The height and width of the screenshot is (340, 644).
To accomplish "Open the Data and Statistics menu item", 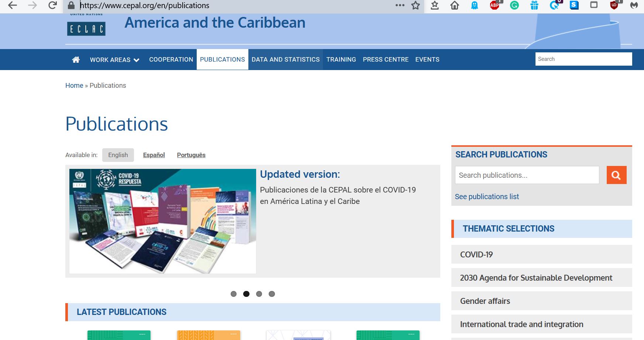I will (x=285, y=60).
